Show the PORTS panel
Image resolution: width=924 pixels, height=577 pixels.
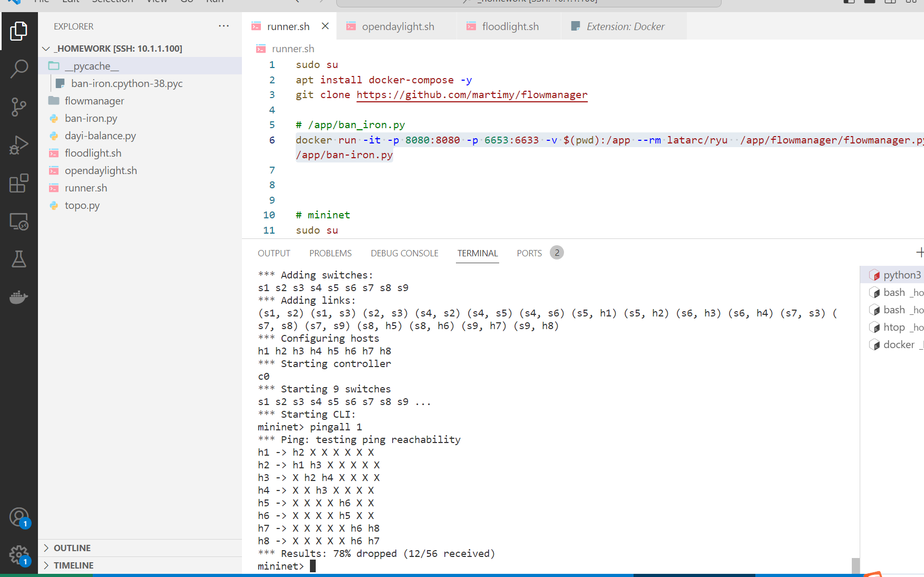529,253
